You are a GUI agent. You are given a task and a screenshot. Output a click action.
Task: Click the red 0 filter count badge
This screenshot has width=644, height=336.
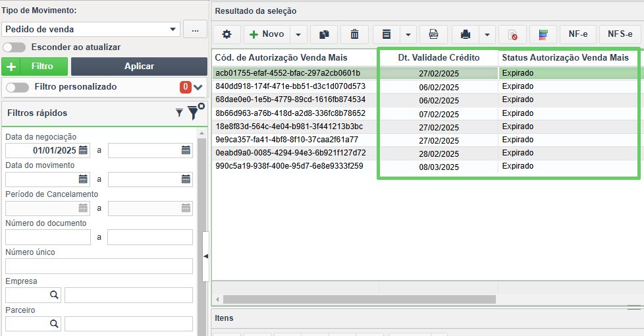click(186, 87)
